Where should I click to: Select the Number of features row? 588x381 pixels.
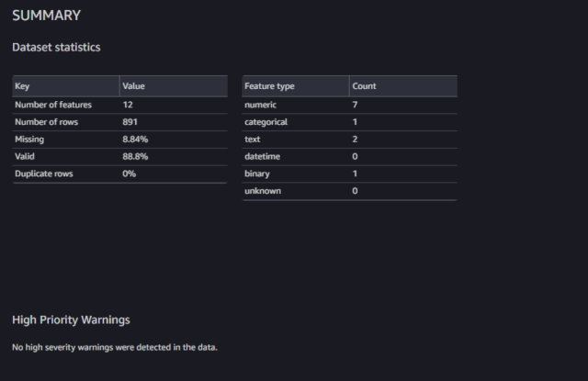click(x=119, y=105)
